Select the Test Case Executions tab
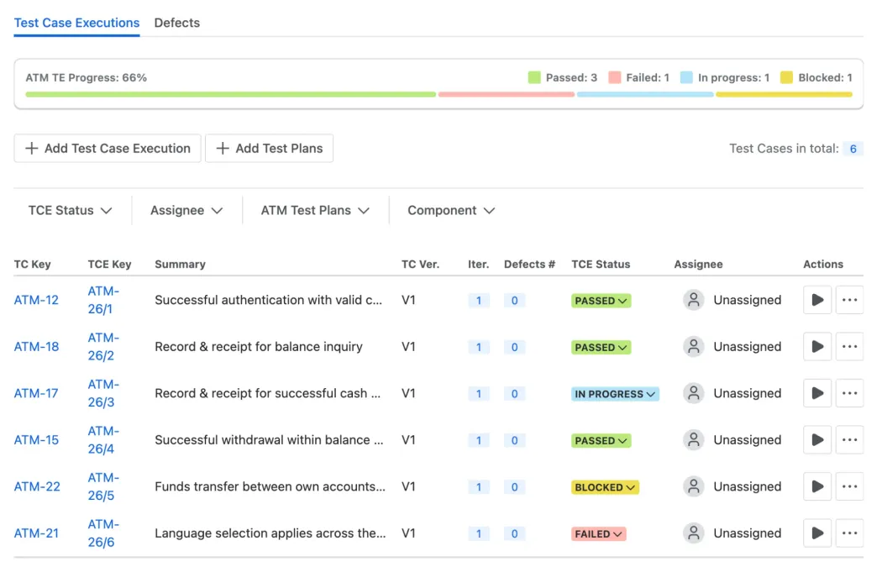The image size is (882, 588). point(77,23)
